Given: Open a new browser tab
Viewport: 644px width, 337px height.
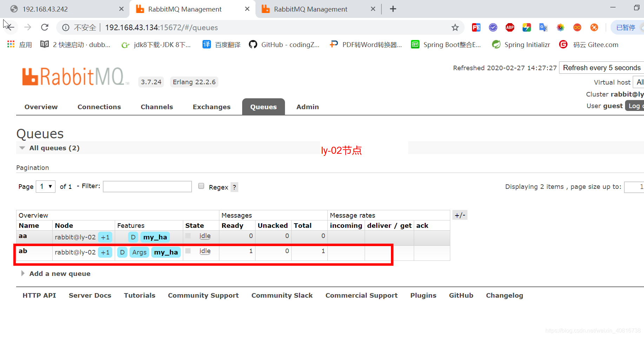Looking at the screenshot, I should 393,9.
